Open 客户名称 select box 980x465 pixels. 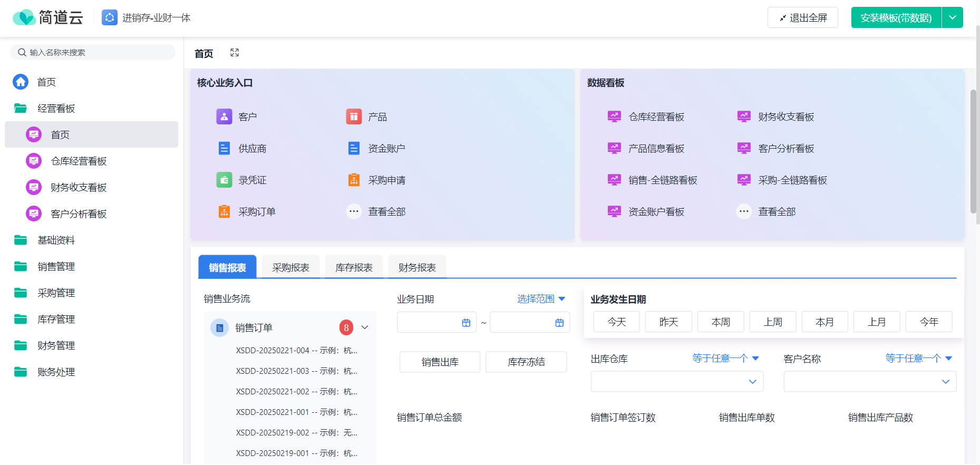point(870,382)
